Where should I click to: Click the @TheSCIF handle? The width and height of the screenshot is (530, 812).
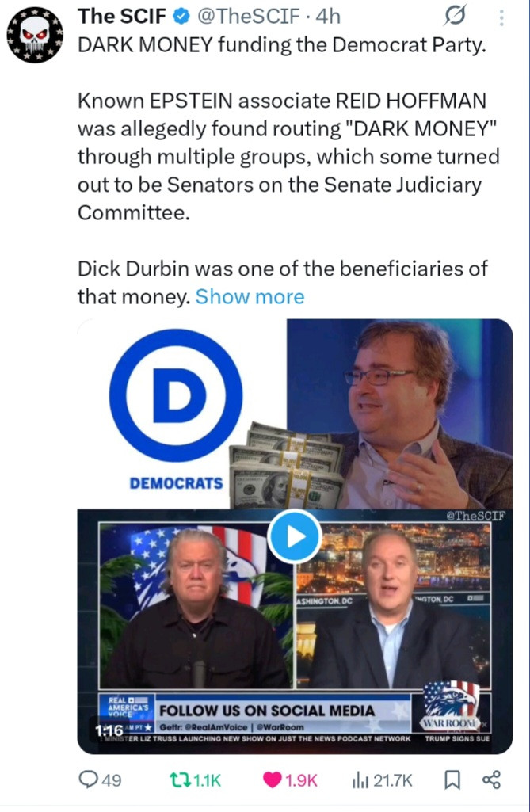[x=249, y=17]
